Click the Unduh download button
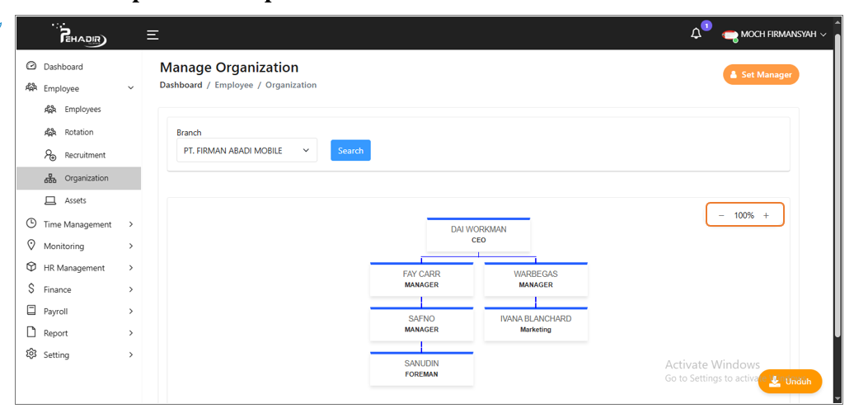Screen dimensions: 868x413 pyautogui.click(x=790, y=382)
